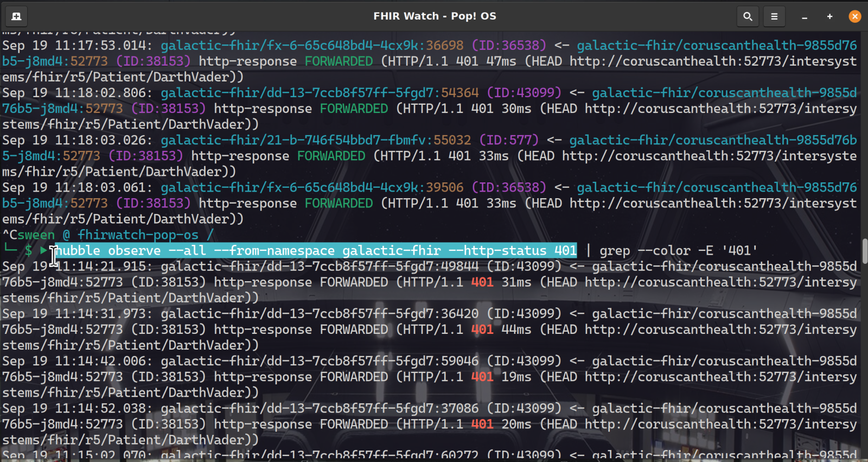Screen dimensions: 868x462
Task: Open the hamburger menu in the title bar
Action: coord(774,16)
